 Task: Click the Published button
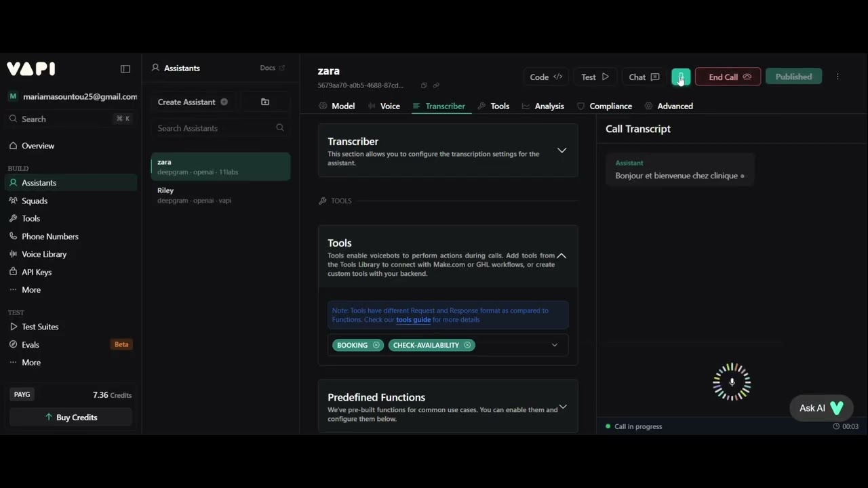793,77
